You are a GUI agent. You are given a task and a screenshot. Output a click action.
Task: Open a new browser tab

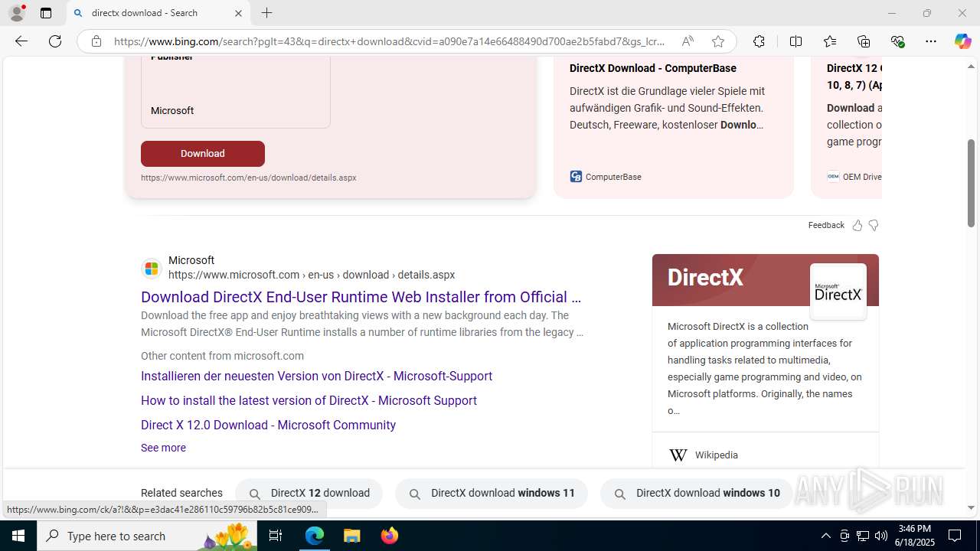pyautogui.click(x=266, y=13)
